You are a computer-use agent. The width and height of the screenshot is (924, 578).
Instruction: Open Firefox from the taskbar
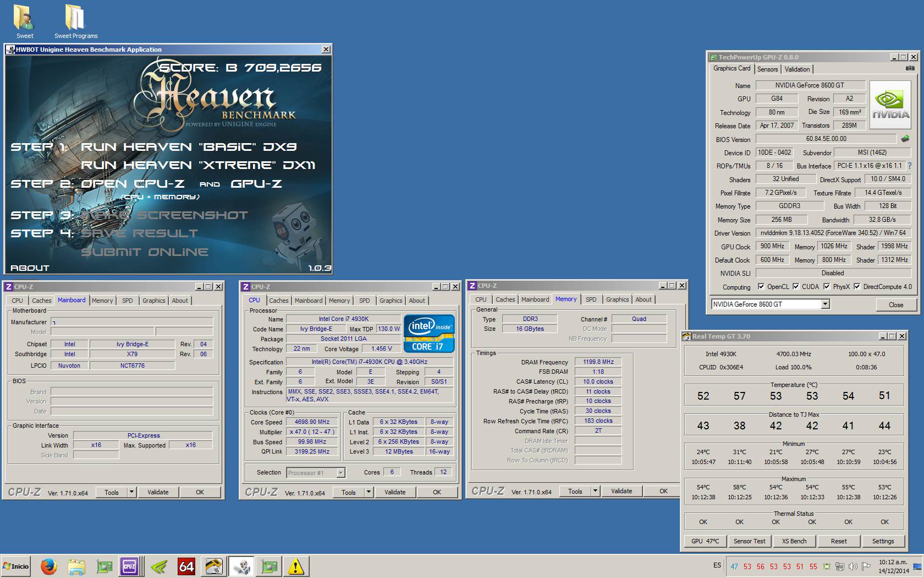(x=49, y=566)
